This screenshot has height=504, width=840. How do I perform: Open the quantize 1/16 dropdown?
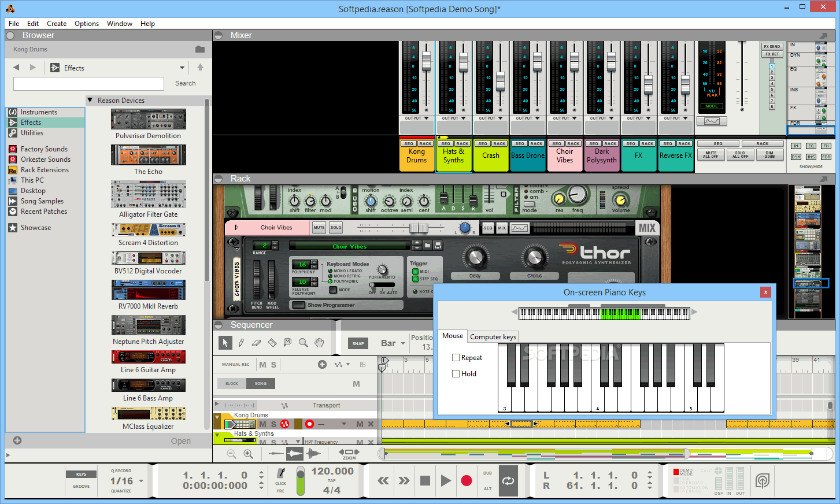click(x=141, y=481)
